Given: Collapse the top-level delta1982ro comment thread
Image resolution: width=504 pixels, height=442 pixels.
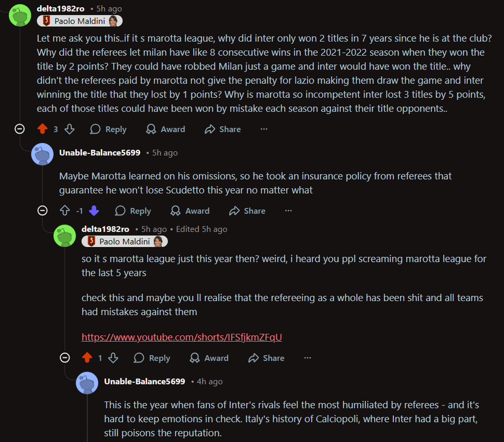Looking at the screenshot, I should click(x=20, y=129).
